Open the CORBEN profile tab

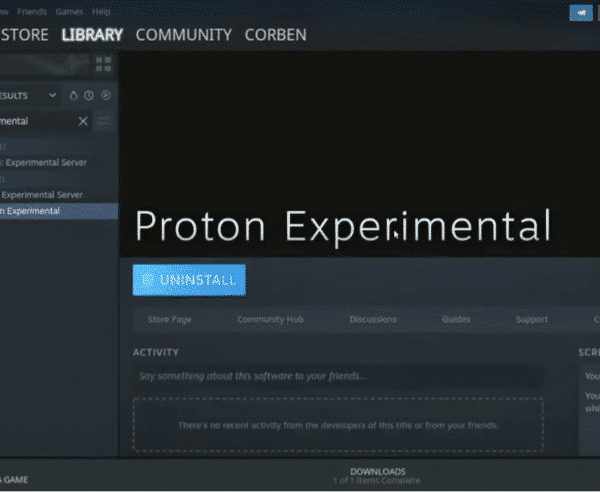point(276,35)
